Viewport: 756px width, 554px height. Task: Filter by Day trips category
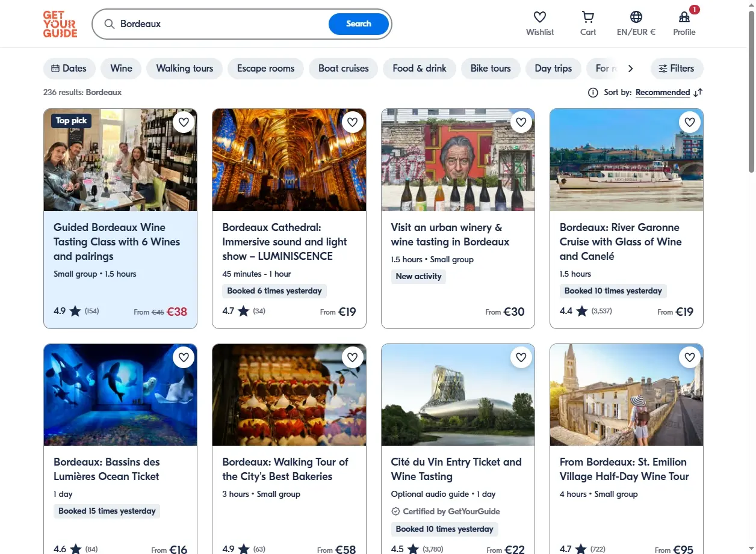(x=553, y=69)
